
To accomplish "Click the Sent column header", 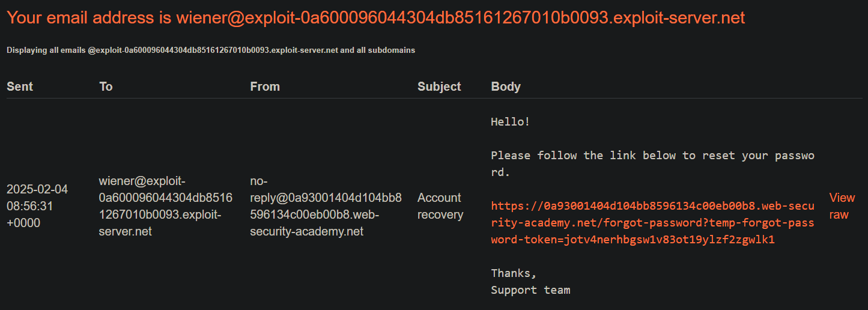I will 20,87.
